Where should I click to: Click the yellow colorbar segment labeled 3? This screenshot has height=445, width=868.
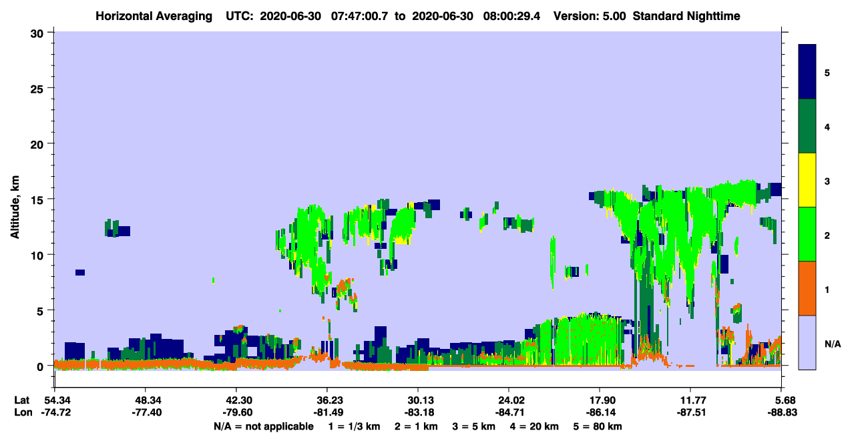(x=807, y=180)
